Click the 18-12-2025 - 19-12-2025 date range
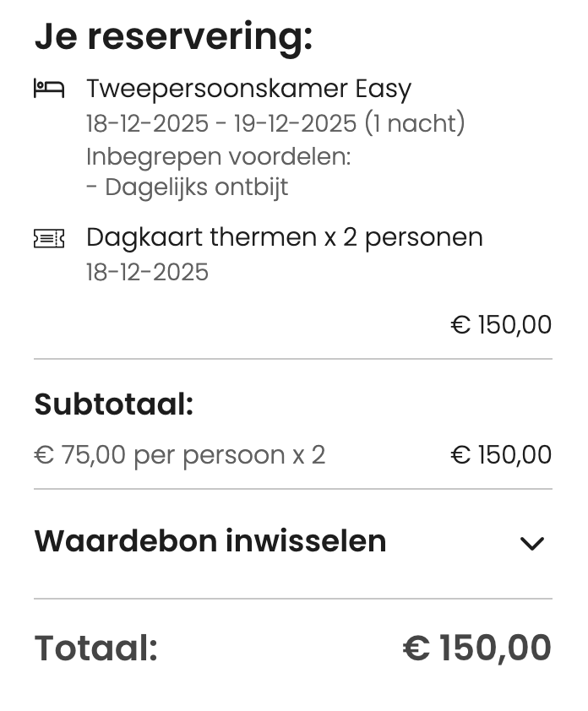 point(275,123)
